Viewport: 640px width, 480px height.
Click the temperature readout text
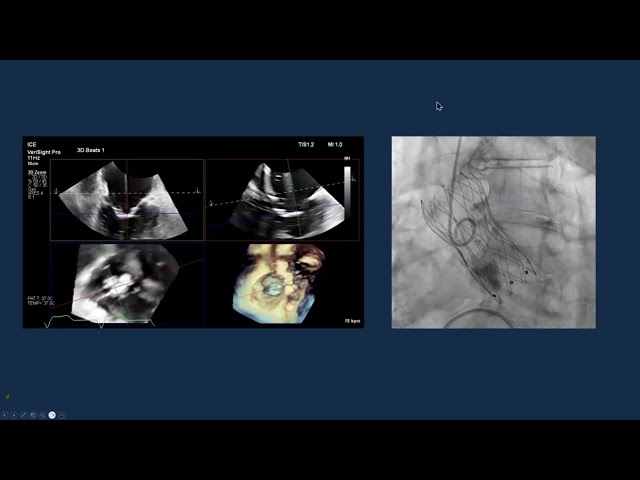coord(41,301)
